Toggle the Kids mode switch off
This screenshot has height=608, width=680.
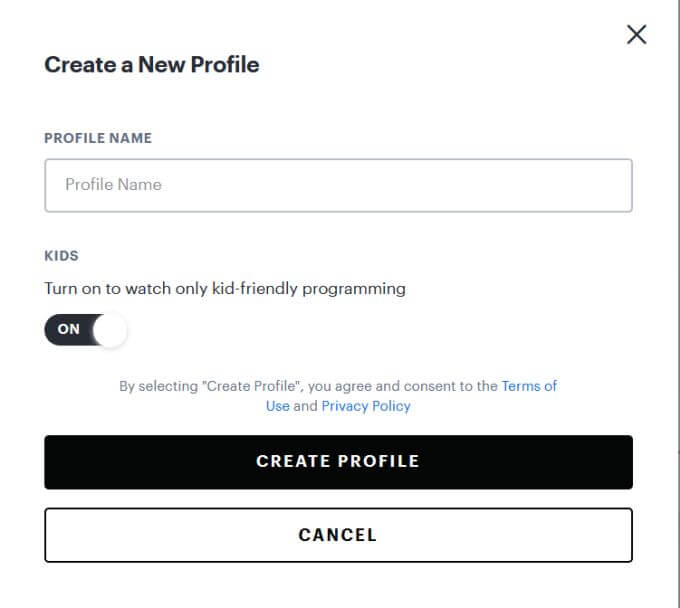click(85, 330)
